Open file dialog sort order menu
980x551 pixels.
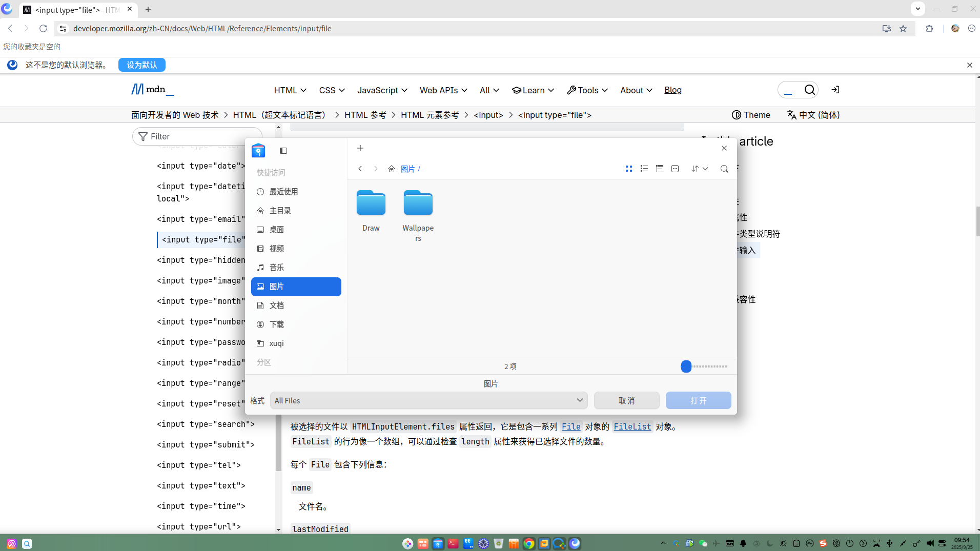click(x=699, y=169)
